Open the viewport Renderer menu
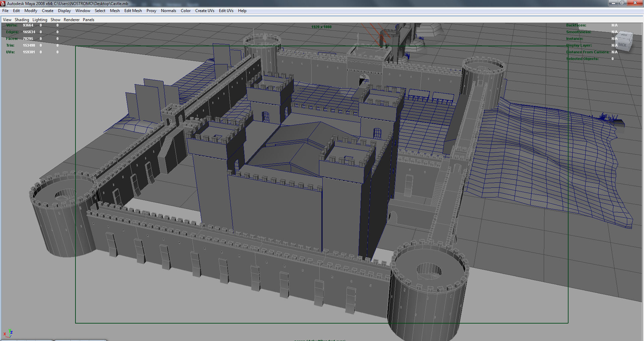The image size is (644, 341). coord(72,20)
